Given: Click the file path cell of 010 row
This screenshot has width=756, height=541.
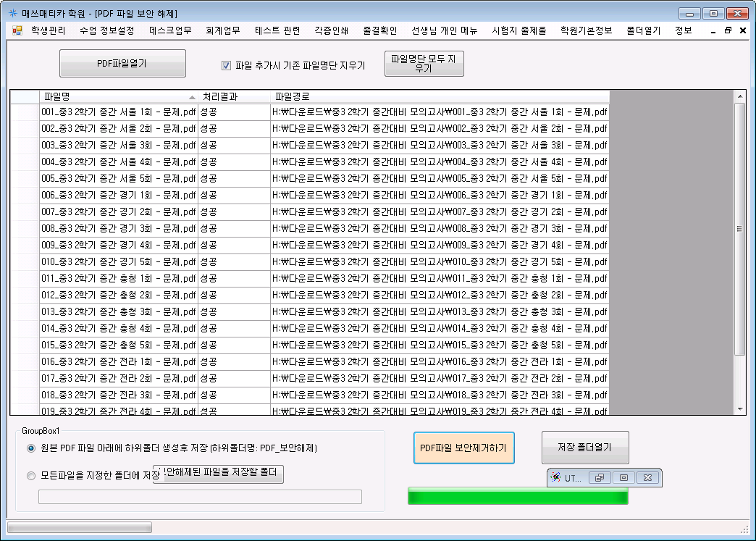Looking at the screenshot, I should click(x=440, y=262).
